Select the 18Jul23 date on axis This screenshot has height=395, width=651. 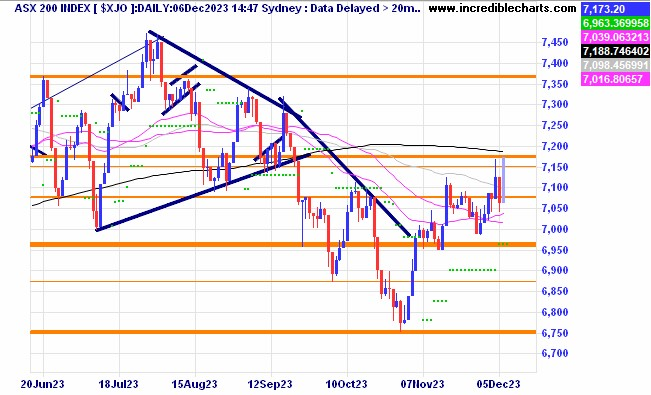coord(118,384)
